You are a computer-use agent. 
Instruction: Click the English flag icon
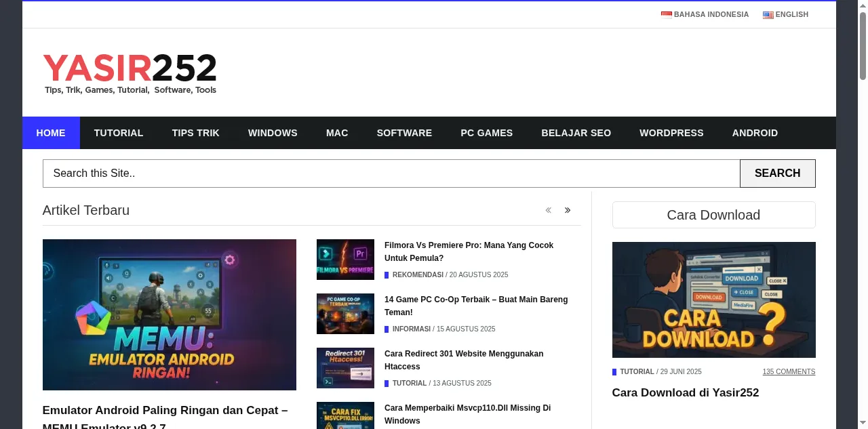point(768,15)
